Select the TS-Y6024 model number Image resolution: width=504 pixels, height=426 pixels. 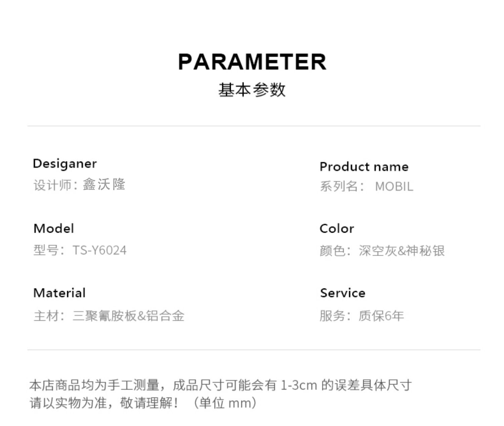click(x=99, y=250)
